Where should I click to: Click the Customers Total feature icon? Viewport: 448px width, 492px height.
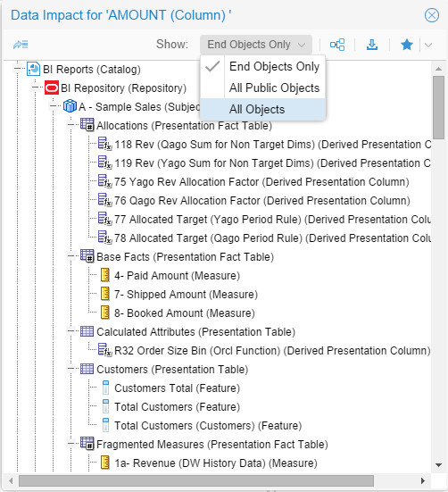point(105,388)
